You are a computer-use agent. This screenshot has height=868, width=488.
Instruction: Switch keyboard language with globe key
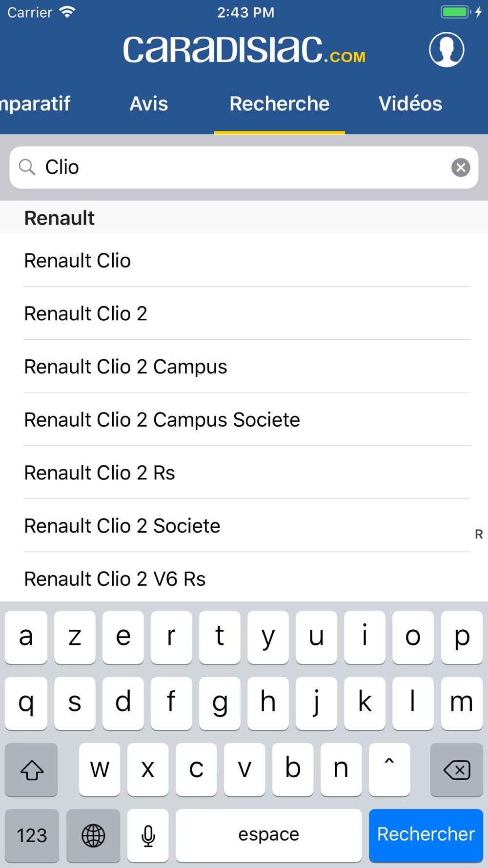pos(93,835)
